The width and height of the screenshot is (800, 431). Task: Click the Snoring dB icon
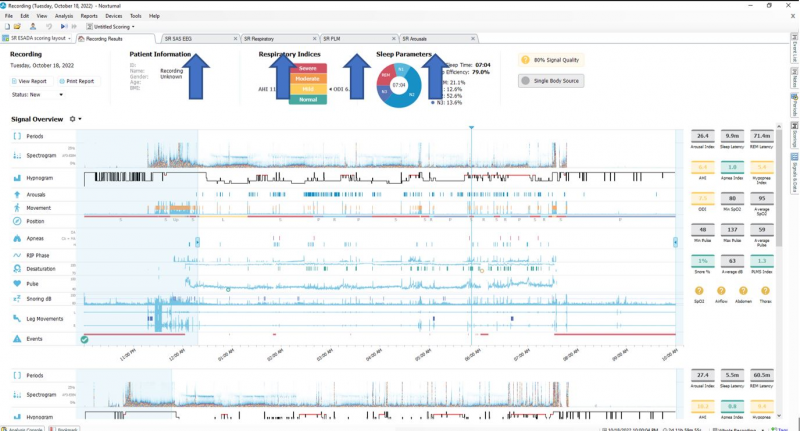click(17, 297)
